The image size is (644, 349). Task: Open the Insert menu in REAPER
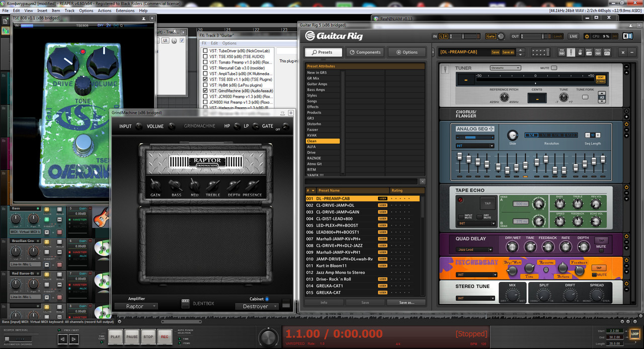tap(42, 11)
